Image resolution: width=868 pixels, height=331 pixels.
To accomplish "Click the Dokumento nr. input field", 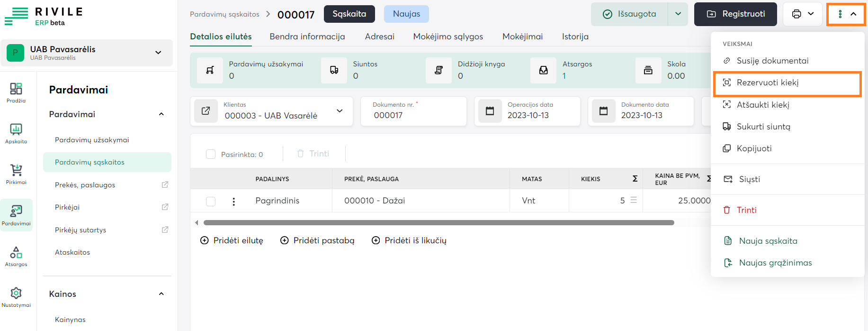I will pos(413,115).
